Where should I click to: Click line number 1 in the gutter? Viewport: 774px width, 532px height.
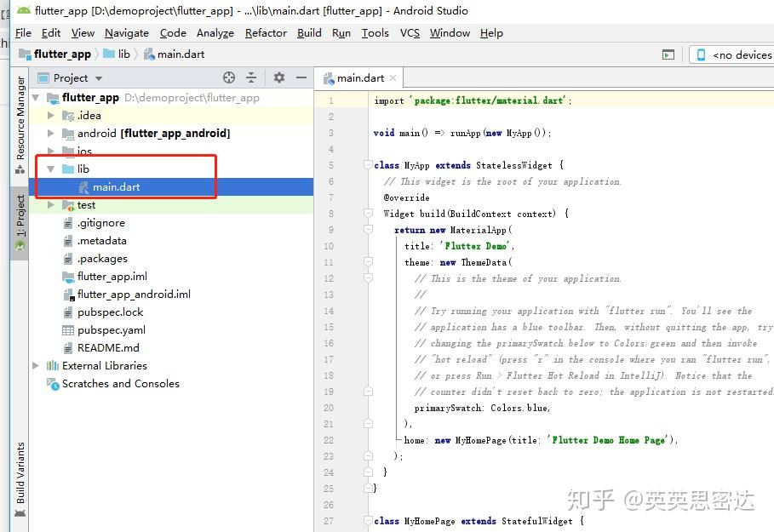(330, 100)
